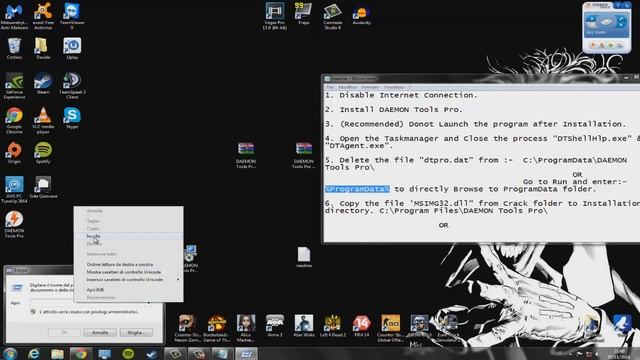Open the Arma 3 game shortcut
This screenshot has height=360, width=640.
275,326
